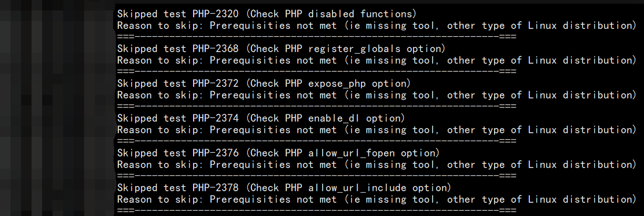Viewport: 644px width, 216px height.
Task: Click the PHP-2320 test ID text
Action: (x=216, y=14)
